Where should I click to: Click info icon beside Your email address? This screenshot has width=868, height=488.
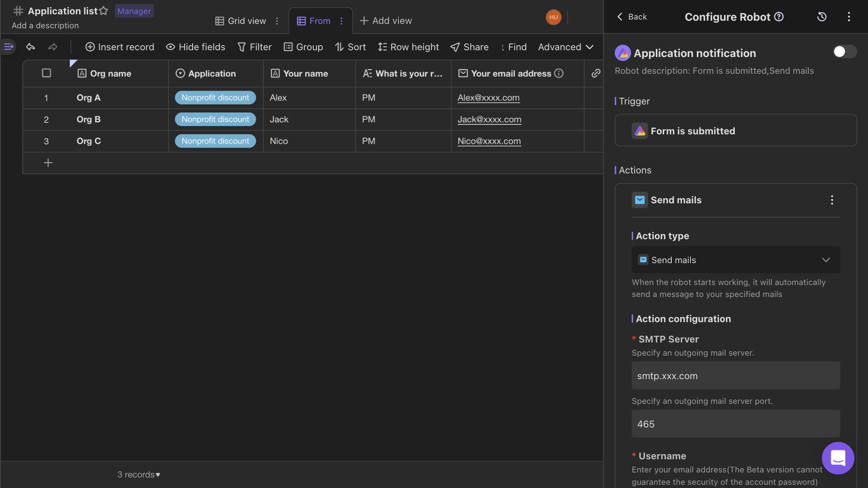559,73
